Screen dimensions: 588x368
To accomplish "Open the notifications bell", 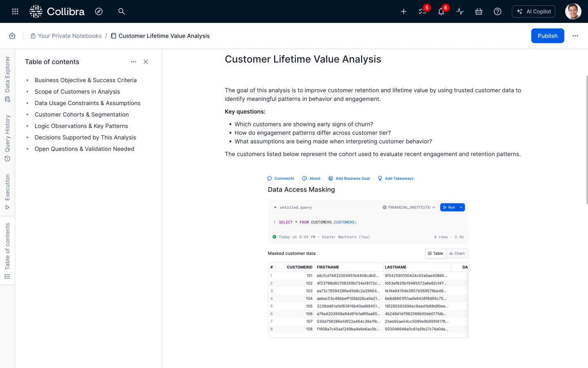I will [x=441, y=11].
